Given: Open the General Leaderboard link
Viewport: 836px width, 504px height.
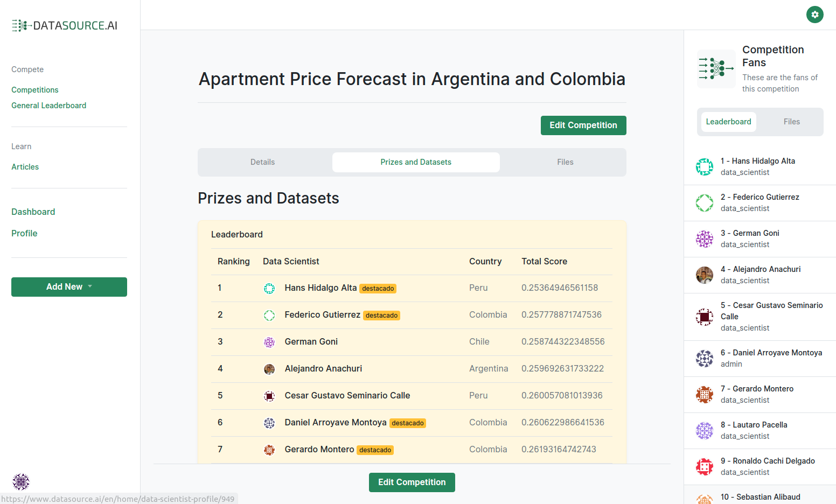Looking at the screenshot, I should (x=49, y=106).
